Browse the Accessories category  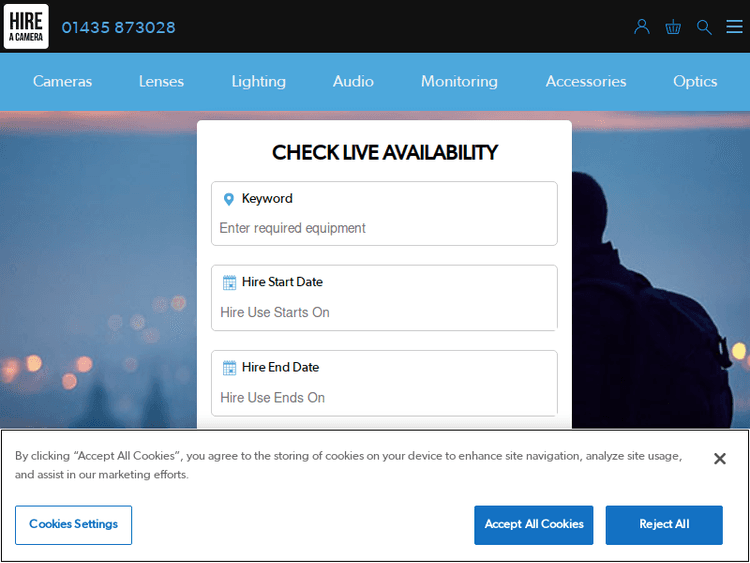586,82
